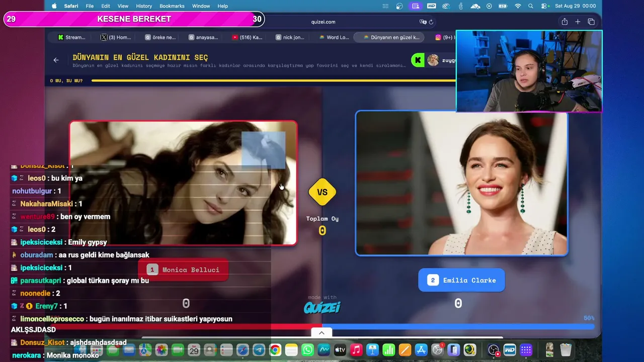Image resolution: width=644 pixels, height=362 pixels.
Task: Click the Kick profile avatar badge
Action: [x=433, y=60]
